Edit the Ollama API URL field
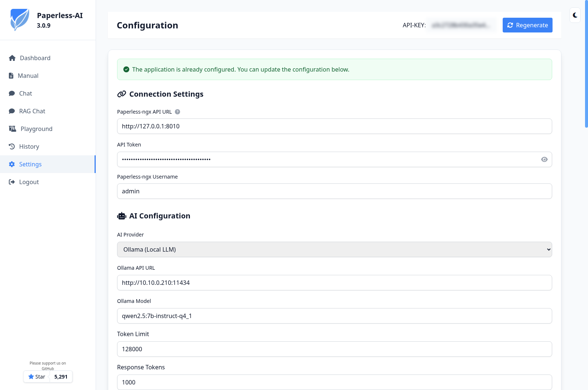The height and width of the screenshot is (390, 588). click(x=335, y=283)
